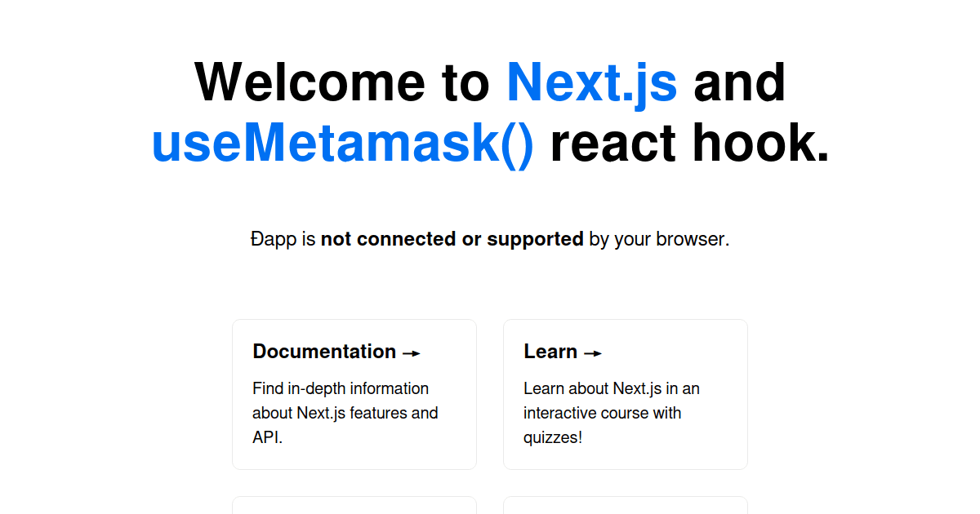
Task: Click the word 'and' in the heading
Action: tap(740, 82)
